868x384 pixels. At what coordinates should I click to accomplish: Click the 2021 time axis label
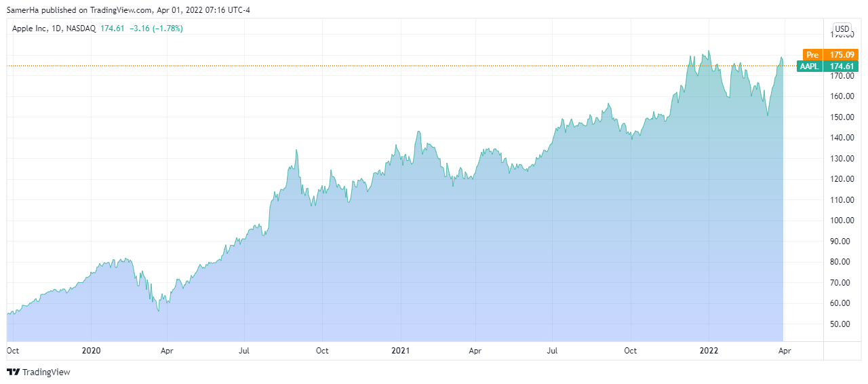[401, 351]
